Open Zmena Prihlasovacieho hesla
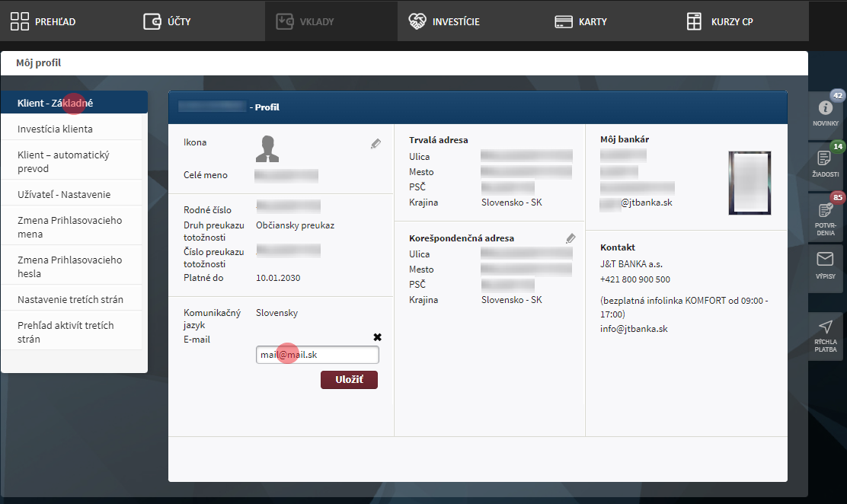 [69, 266]
